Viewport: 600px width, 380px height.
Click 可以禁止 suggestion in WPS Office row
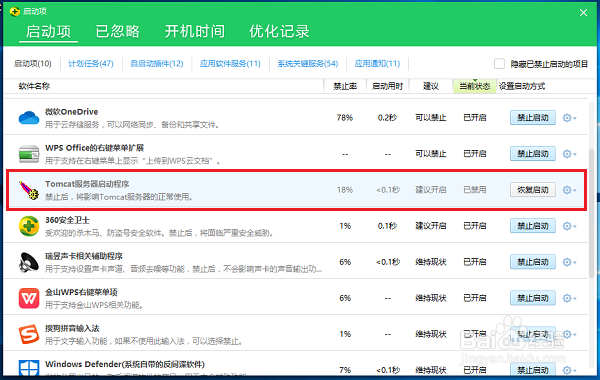click(430, 154)
